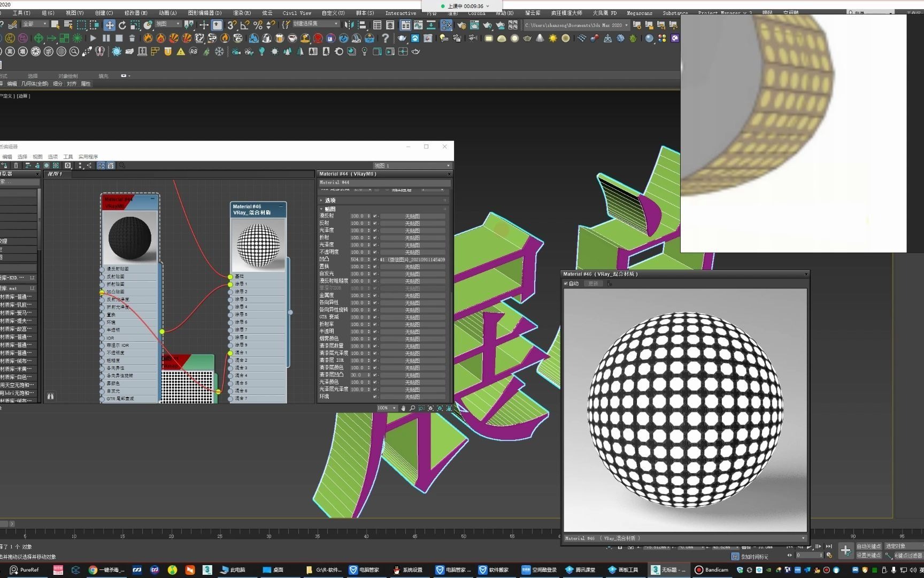
Task: Click the Select and Scale tool
Action: click(135, 25)
